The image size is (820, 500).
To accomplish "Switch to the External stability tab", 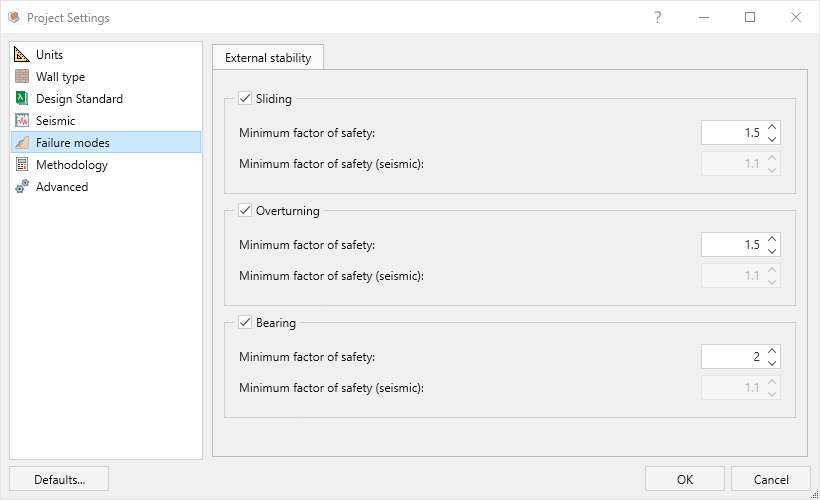I will [x=268, y=58].
